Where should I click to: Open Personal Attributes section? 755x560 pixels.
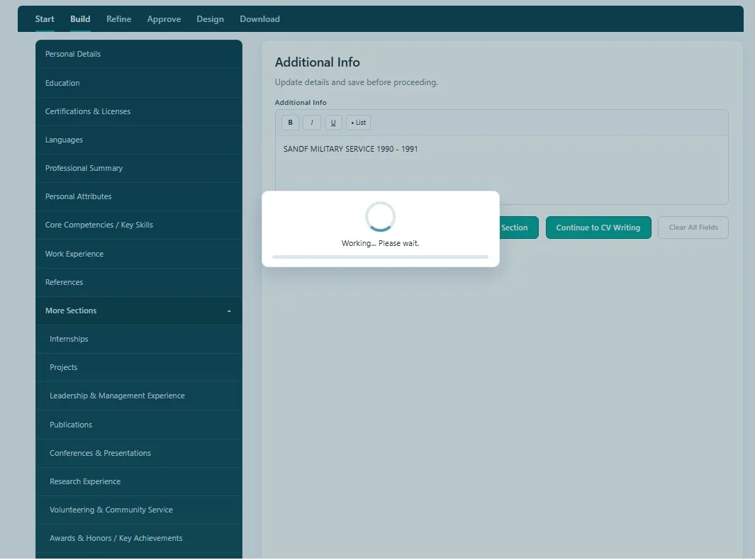[139, 196]
